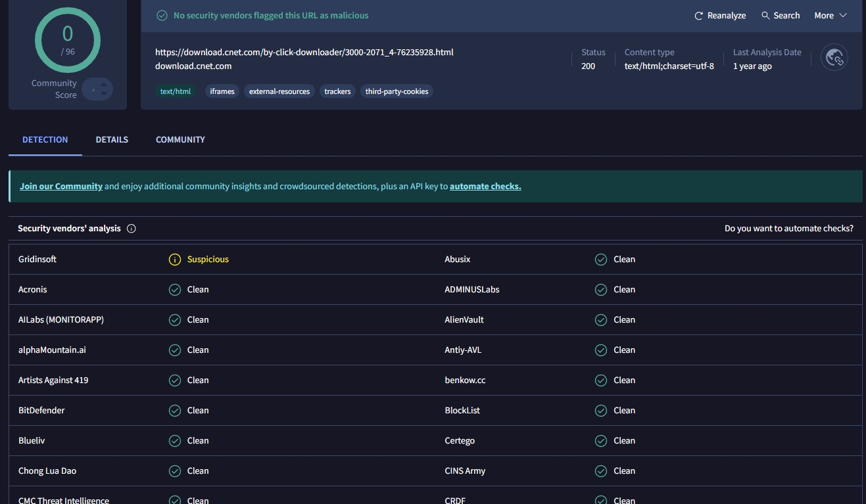
Task: Click the Reanalyze refresh icon
Action: [699, 16]
